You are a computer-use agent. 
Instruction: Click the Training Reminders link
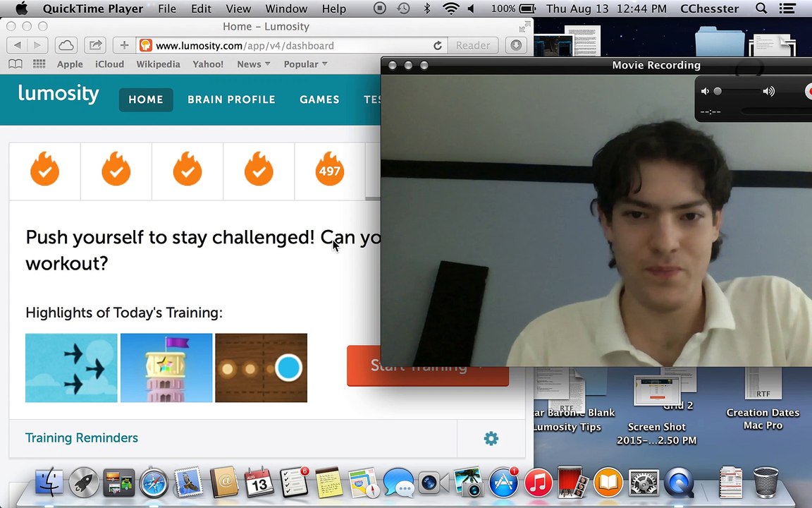(x=82, y=438)
